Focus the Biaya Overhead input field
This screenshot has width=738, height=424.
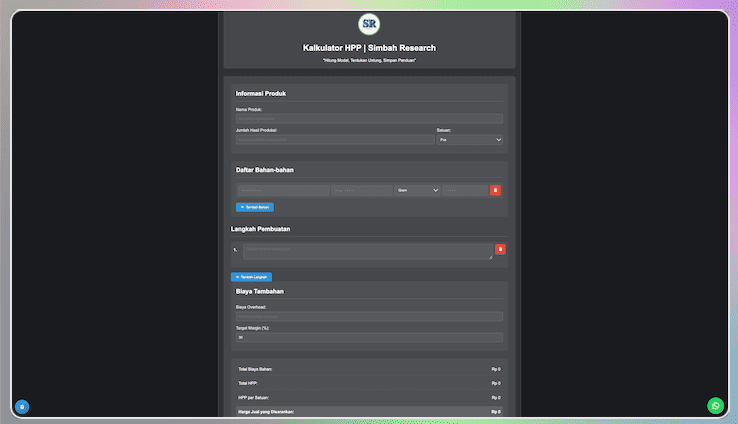[x=369, y=317]
